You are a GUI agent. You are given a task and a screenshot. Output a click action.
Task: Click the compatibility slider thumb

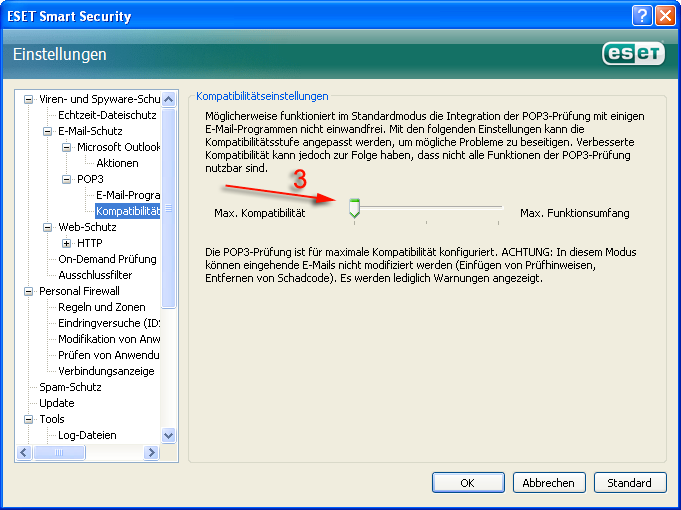coord(353,208)
